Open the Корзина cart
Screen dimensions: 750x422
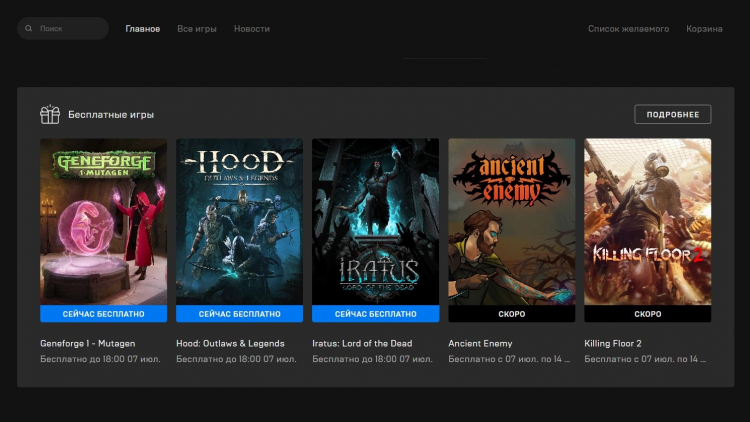coord(704,29)
